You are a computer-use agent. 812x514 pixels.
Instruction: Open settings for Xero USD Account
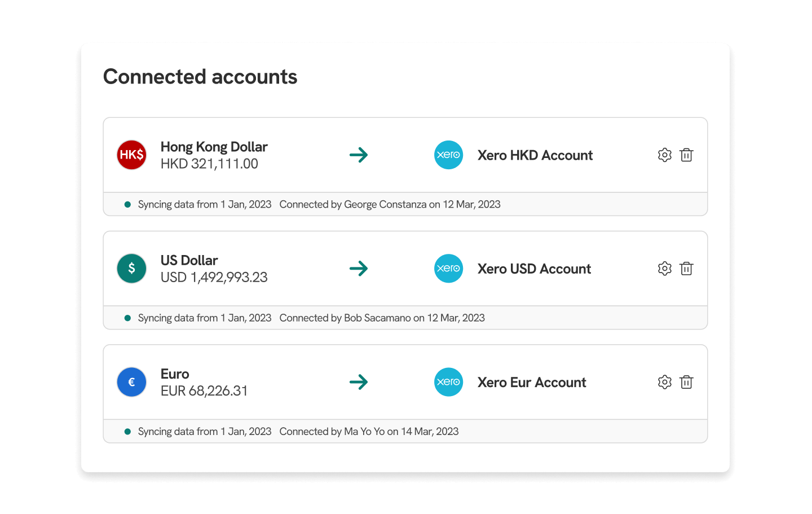pos(665,269)
